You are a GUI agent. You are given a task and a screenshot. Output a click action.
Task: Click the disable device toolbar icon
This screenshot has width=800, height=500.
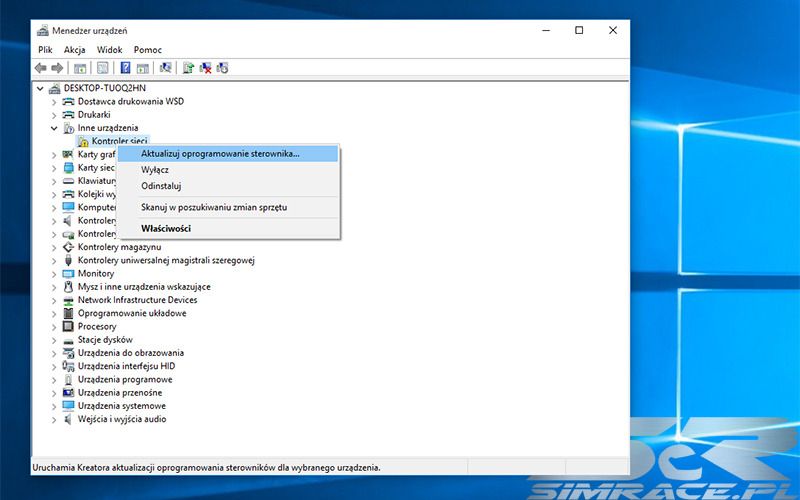[x=222, y=68]
